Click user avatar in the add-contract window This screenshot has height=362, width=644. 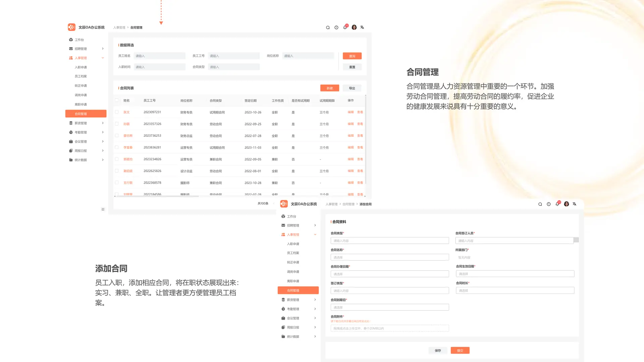tap(567, 204)
